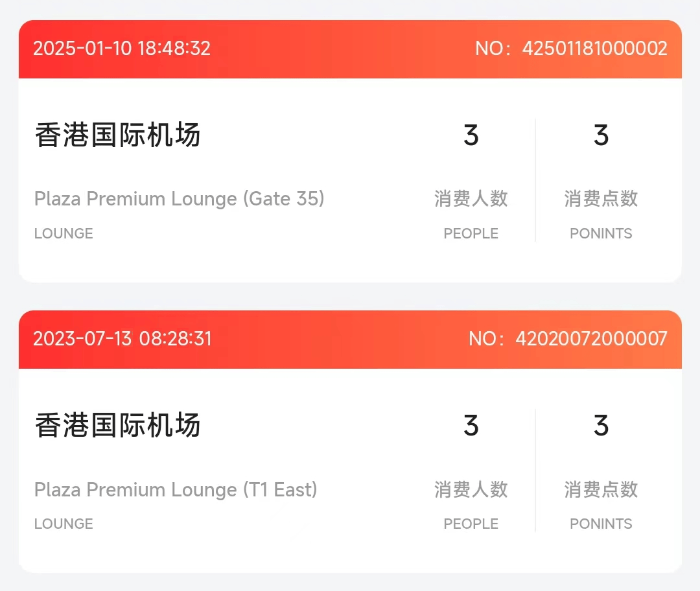
Task: Click the people count in the Gate 35 card
Action: click(x=471, y=135)
